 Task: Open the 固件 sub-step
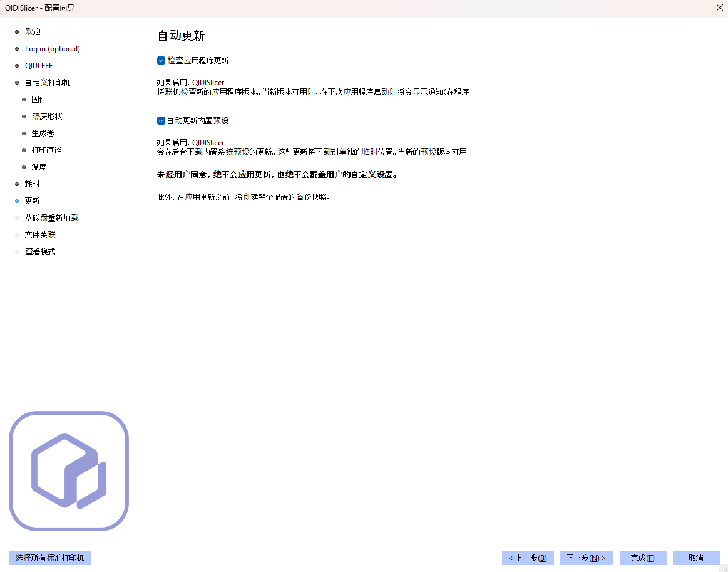pos(39,100)
